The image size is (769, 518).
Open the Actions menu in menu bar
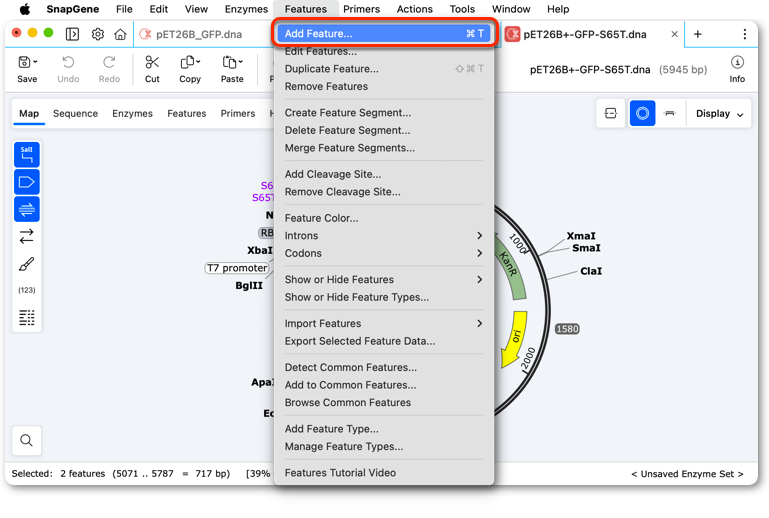coord(414,9)
